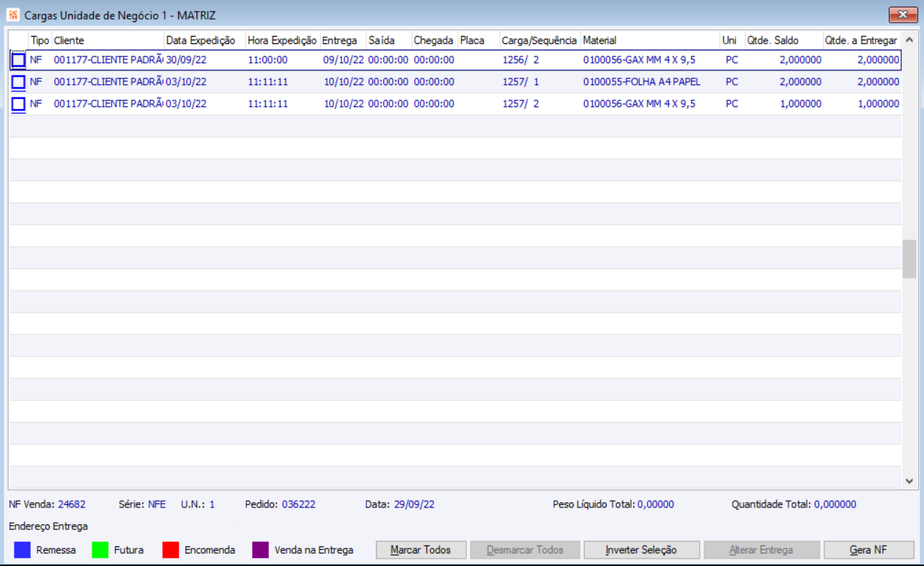Click the Chegada column header
Viewport: 924px width, 566px height.
pyautogui.click(x=435, y=40)
